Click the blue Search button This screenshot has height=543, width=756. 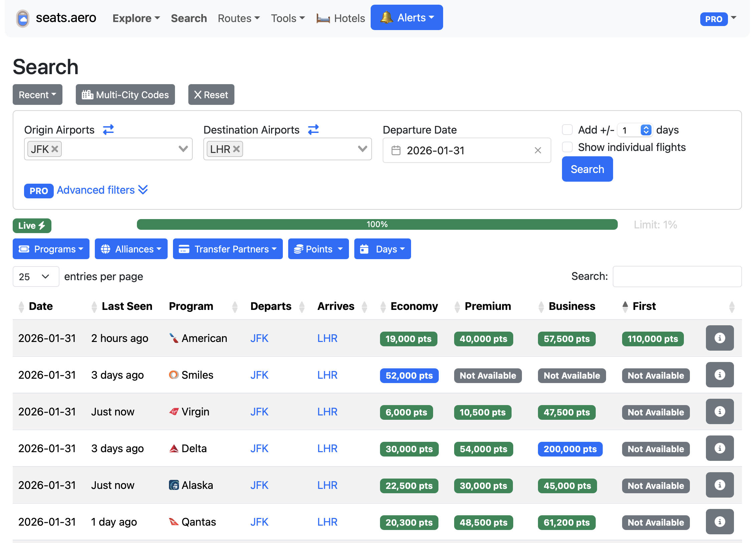point(587,169)
